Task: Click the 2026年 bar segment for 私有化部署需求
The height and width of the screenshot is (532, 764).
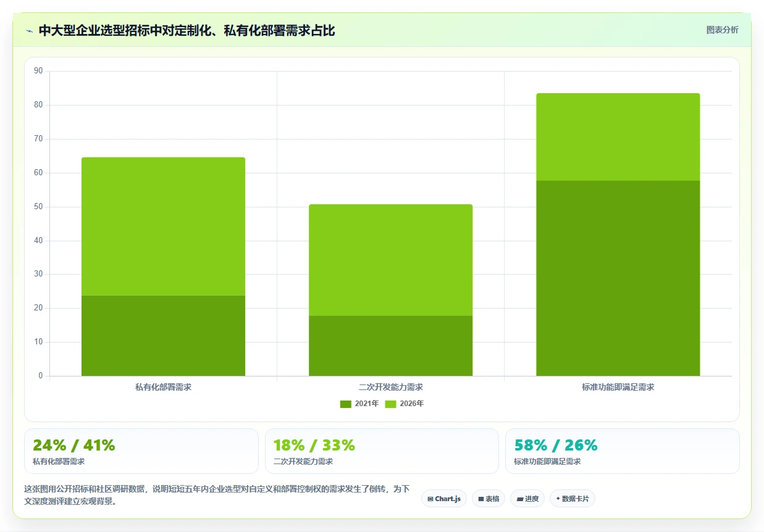Action: 163,227
